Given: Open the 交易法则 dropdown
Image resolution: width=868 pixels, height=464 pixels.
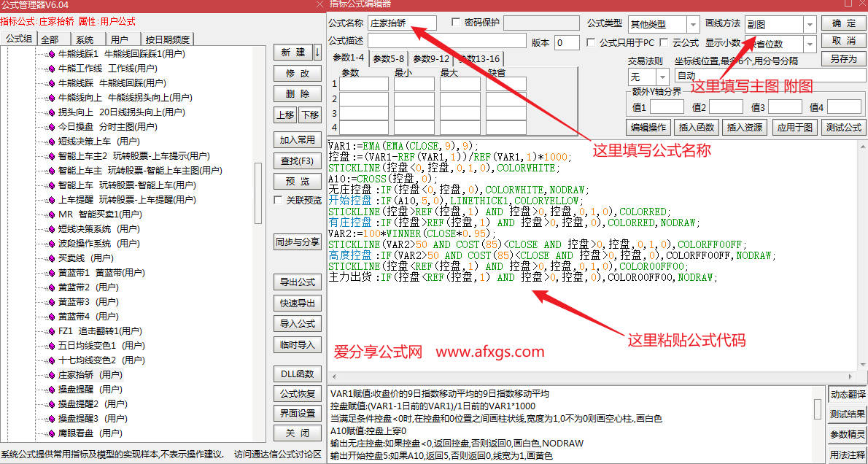Looking at the screenshot, I should pyautogui.click(x=662, y=76).
